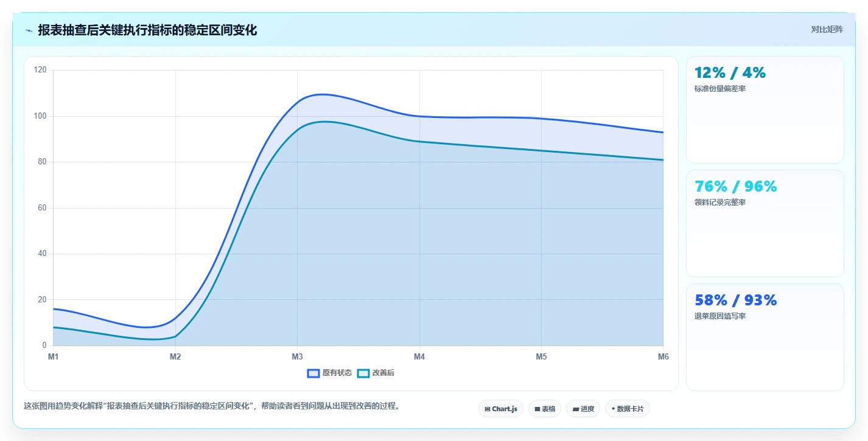Click the 对比矩阵 label in the header
The width and height of the screenshot is (868, 441).
click(x=827, y=29)
